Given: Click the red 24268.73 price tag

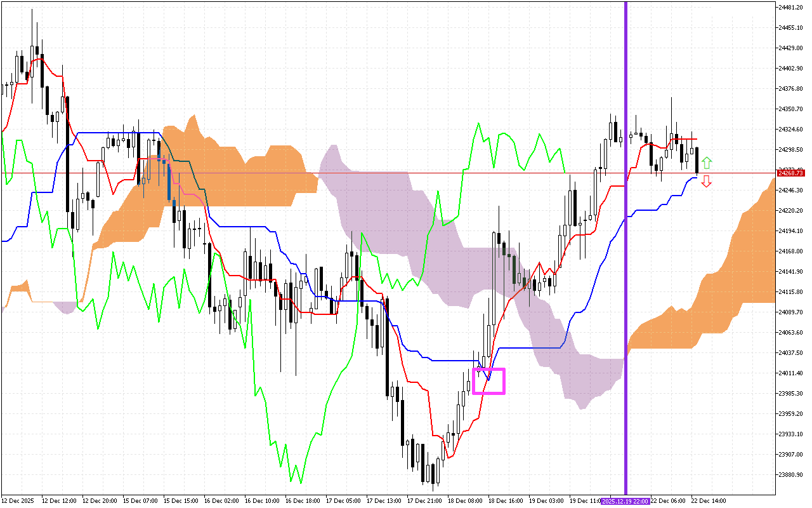Looking at the screenshot, I should [x=791, y=173].
